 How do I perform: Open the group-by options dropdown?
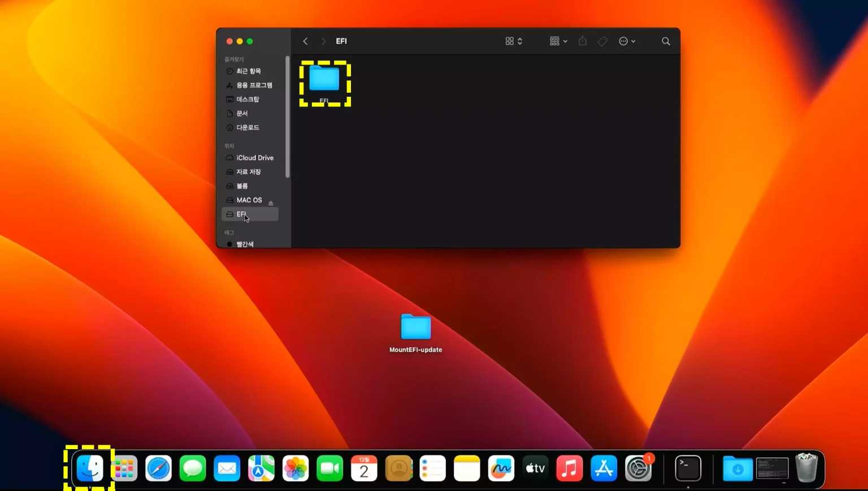558,41
